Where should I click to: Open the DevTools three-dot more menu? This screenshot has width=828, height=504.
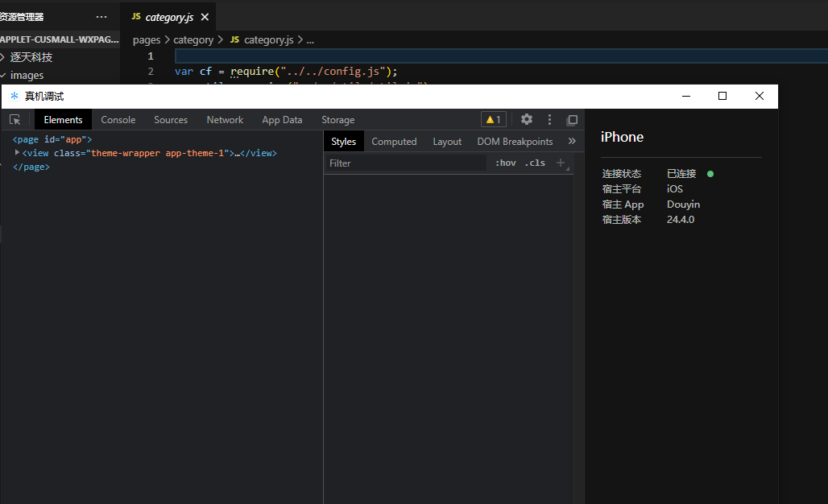click(550, 119)
